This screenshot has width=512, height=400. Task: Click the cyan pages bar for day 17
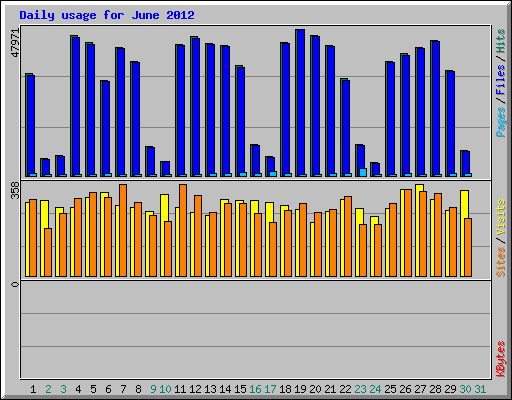273,174
